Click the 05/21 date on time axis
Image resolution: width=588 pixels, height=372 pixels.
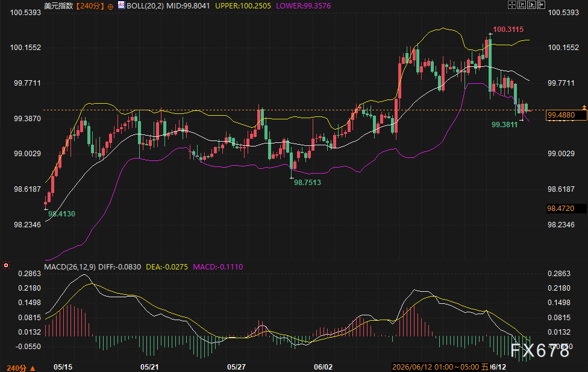(x=149, y=367)
